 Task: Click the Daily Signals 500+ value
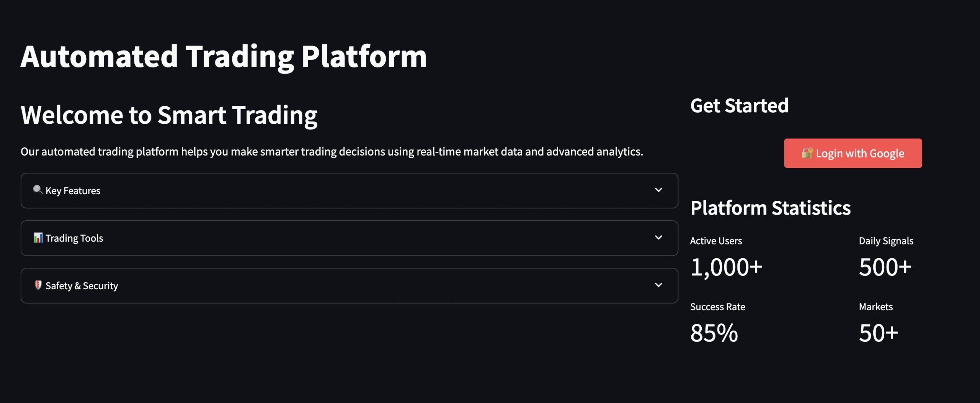pyautogui.click(x=885, y=267)
